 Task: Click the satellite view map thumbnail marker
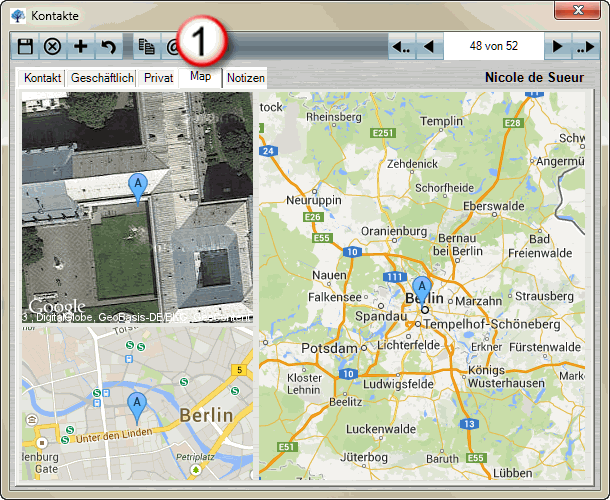(x=138, y=186)
